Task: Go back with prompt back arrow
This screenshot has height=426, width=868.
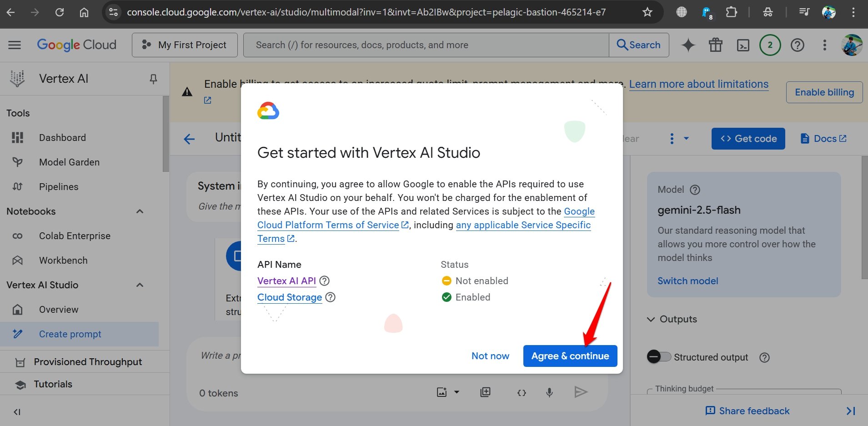Action: [x=189, y=139]
